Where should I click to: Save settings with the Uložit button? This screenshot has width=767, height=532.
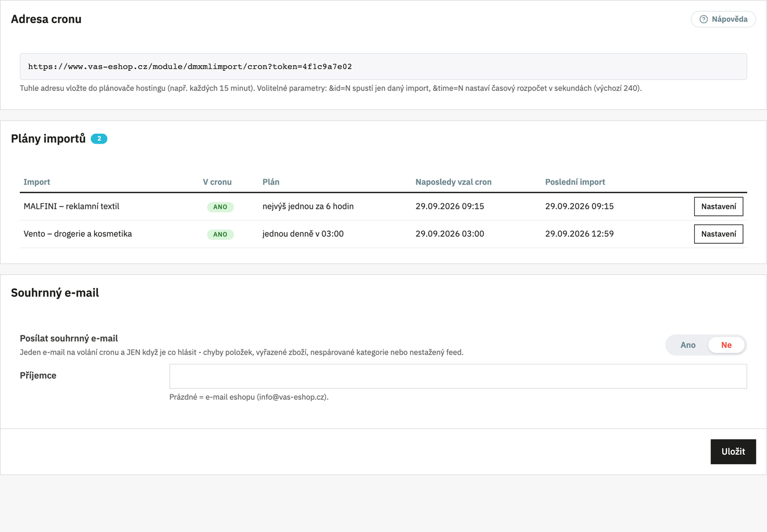733,451
